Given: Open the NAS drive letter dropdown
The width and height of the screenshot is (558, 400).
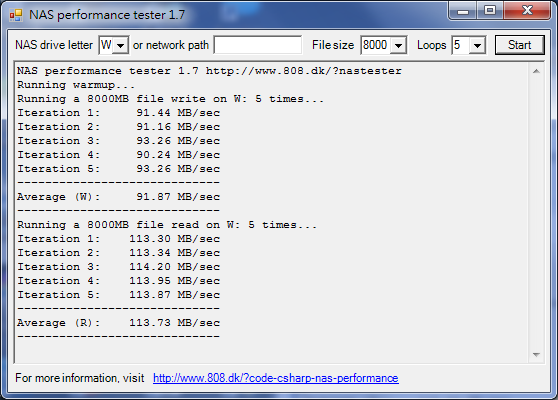Looking at the screenshot, I should (x=121, y=45).
